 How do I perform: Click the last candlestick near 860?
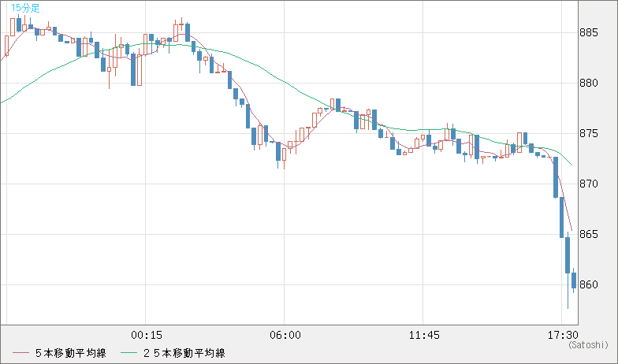click(x=574, y=281)
